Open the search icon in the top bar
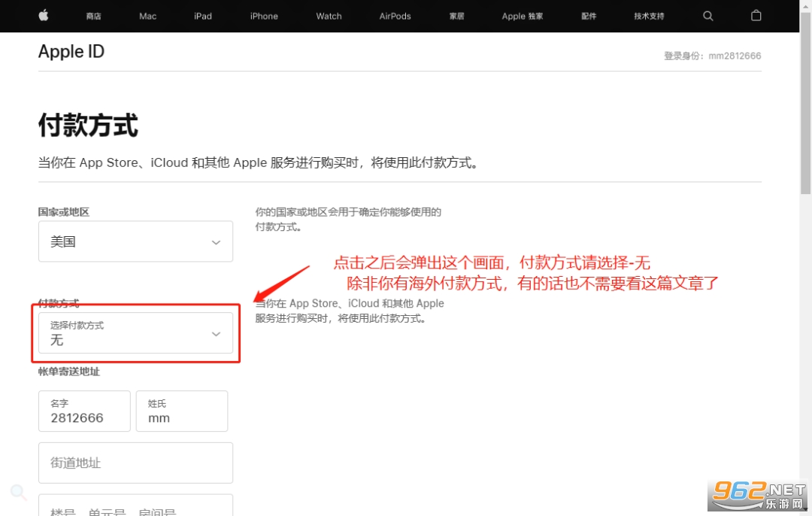The image size is (812, 516). tap(707, 16)
